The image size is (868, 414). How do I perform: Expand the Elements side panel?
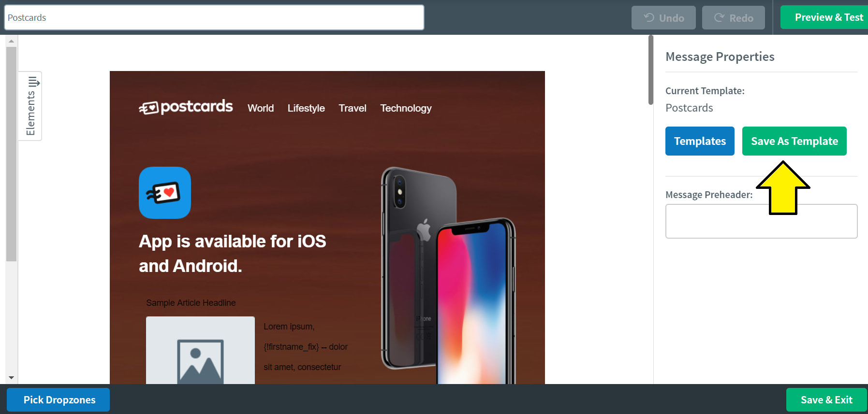click(30, 106)
